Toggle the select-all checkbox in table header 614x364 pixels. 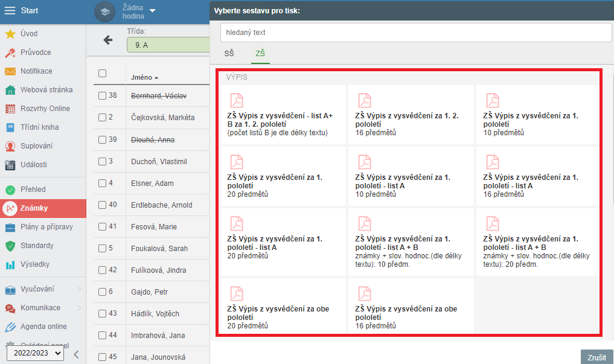[102, 73]
